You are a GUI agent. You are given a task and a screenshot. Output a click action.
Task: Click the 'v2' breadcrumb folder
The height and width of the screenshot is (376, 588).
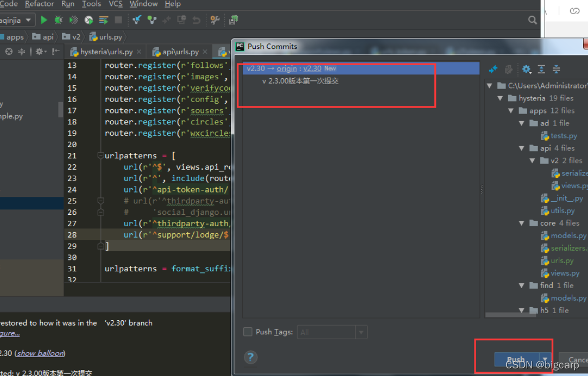[72, 37]
